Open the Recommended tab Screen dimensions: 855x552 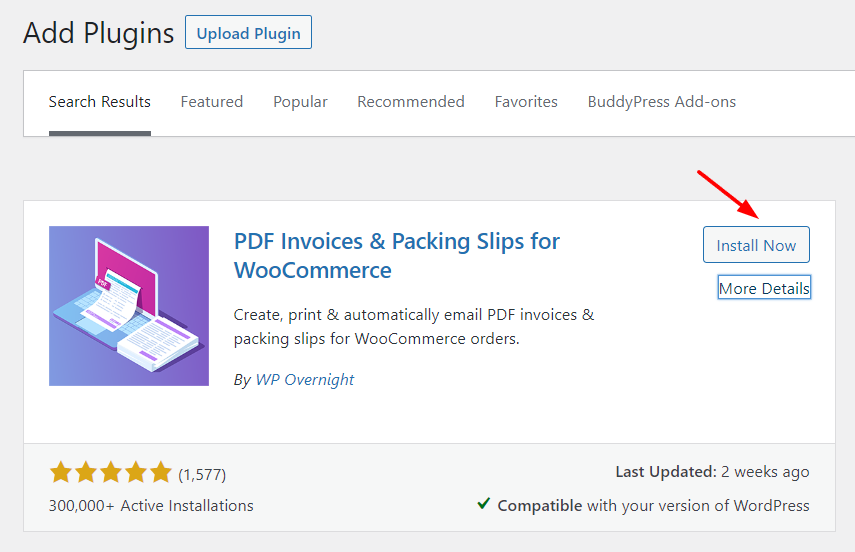pyautogui.click(x=411, y=102)
